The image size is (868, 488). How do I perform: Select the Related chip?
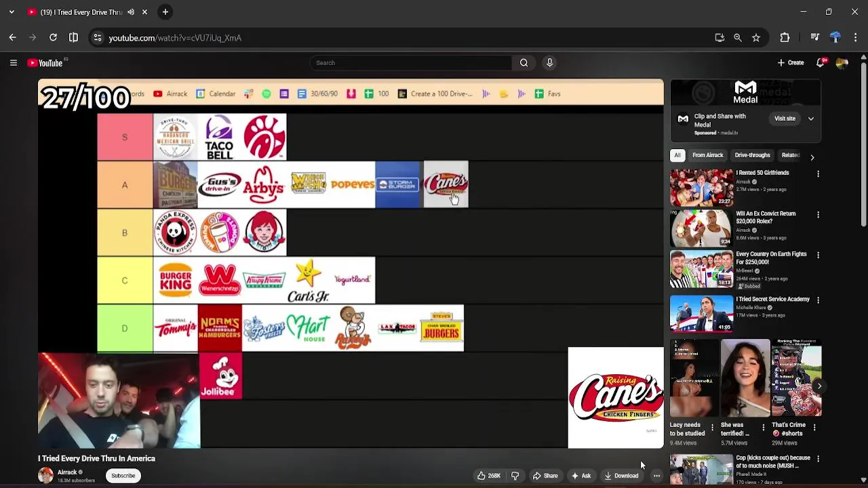[791, 155]
